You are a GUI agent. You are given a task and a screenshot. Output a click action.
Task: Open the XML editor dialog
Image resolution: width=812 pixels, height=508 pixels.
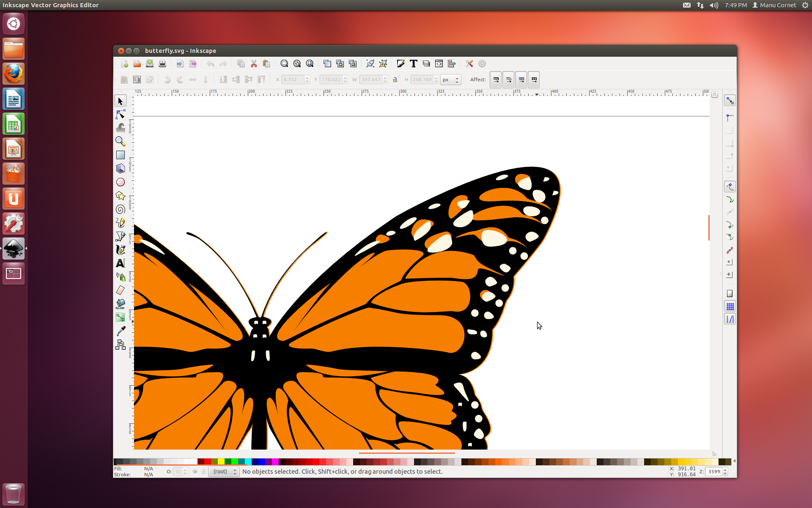(439, 63)
